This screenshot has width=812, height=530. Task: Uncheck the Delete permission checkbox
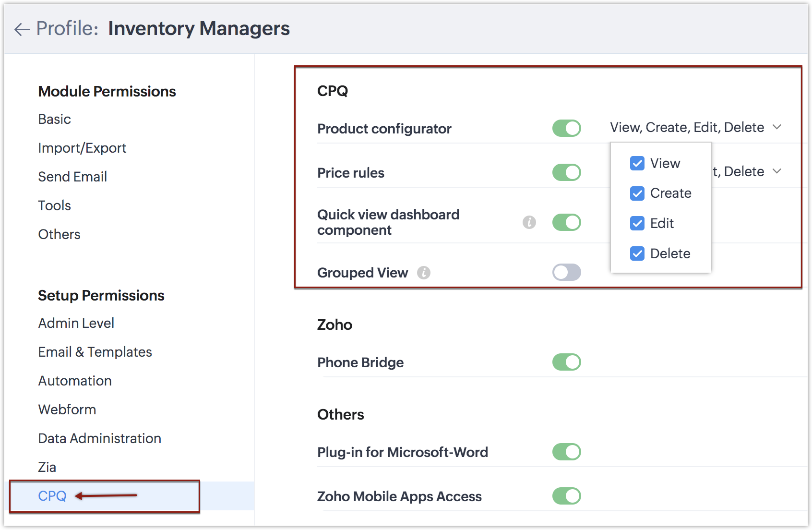click(x=637, y=253)
